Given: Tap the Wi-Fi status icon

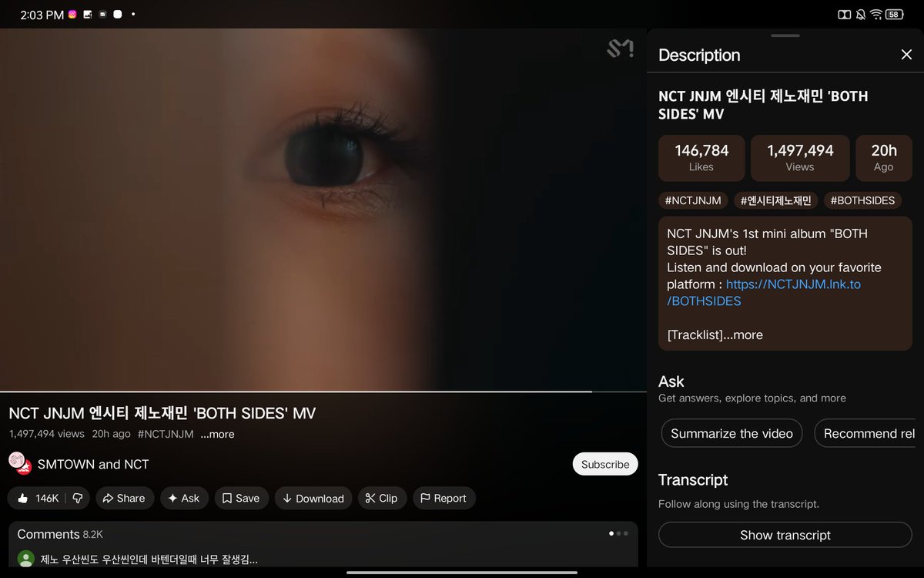Looking at the screenshot, I should pos(876,14).
